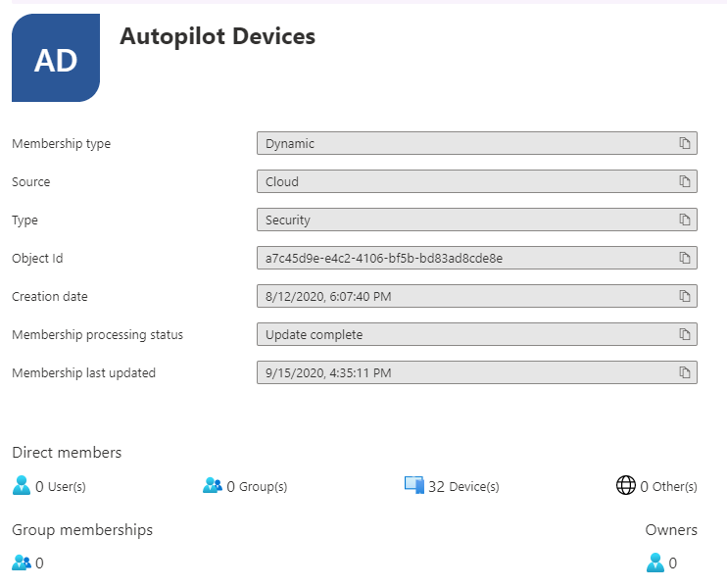
Task: Copy the Membership processing status value
Action: coord(684,334)
